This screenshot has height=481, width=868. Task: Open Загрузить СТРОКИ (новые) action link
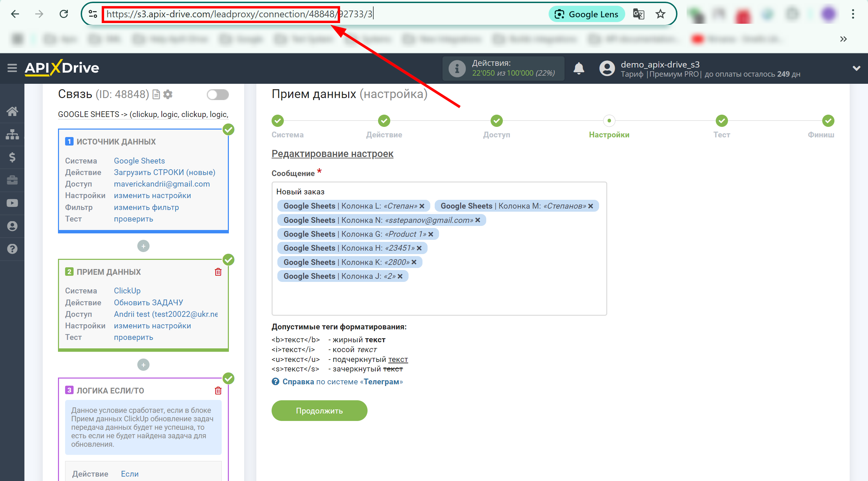[x=164, y=172]
